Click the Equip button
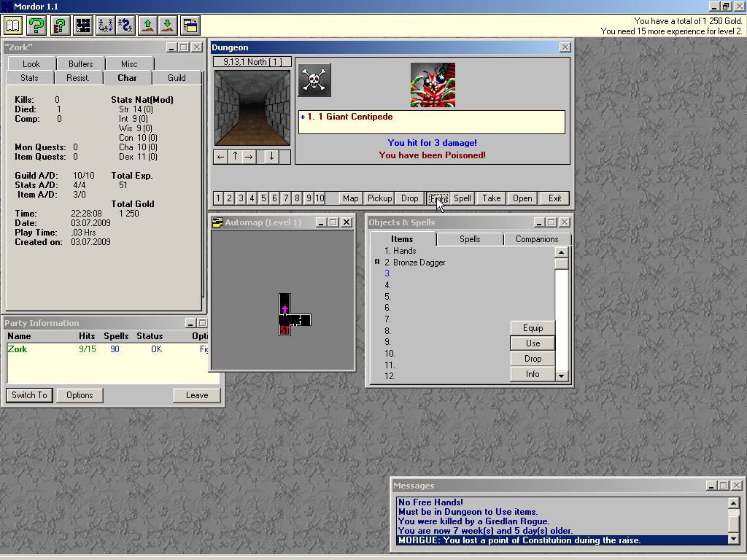The image size is (747, 560). click(533, 328)
